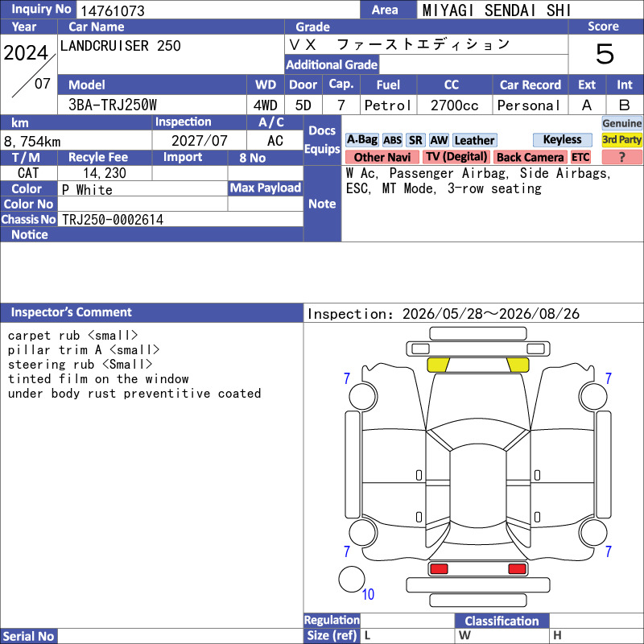
Task: Click the red question mark badge
Action: [621, 157]
